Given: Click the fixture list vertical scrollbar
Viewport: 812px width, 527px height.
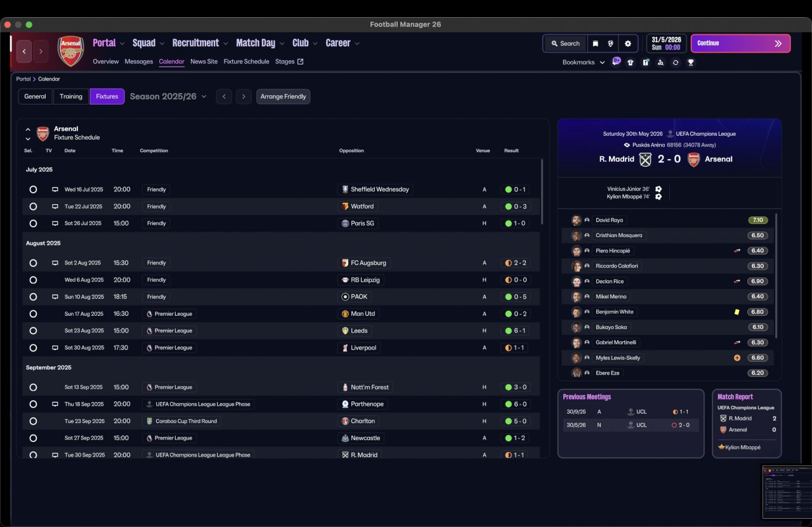Looking at the screenshot, I should click(x=542, y=192).
